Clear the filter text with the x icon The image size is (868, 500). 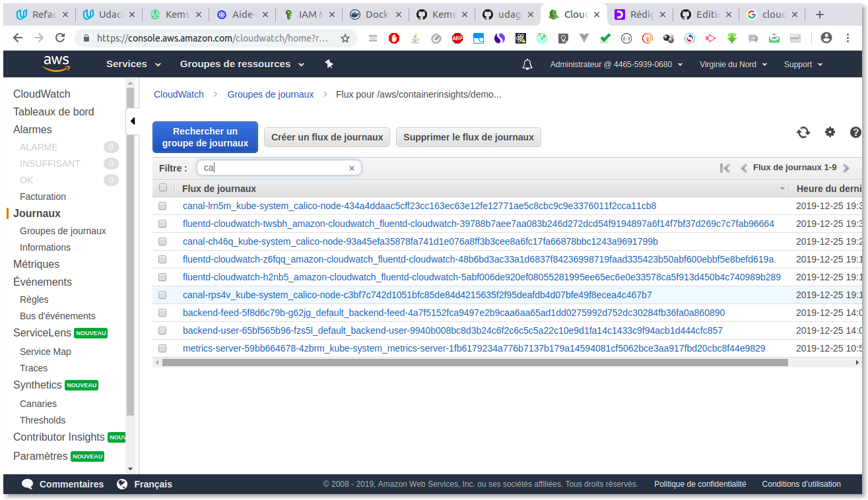352,168
